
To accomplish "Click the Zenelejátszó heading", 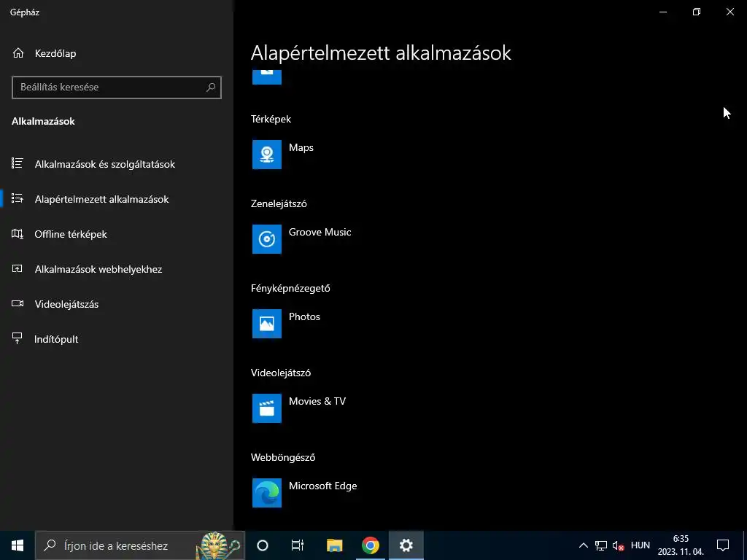I will click(279, 204).
